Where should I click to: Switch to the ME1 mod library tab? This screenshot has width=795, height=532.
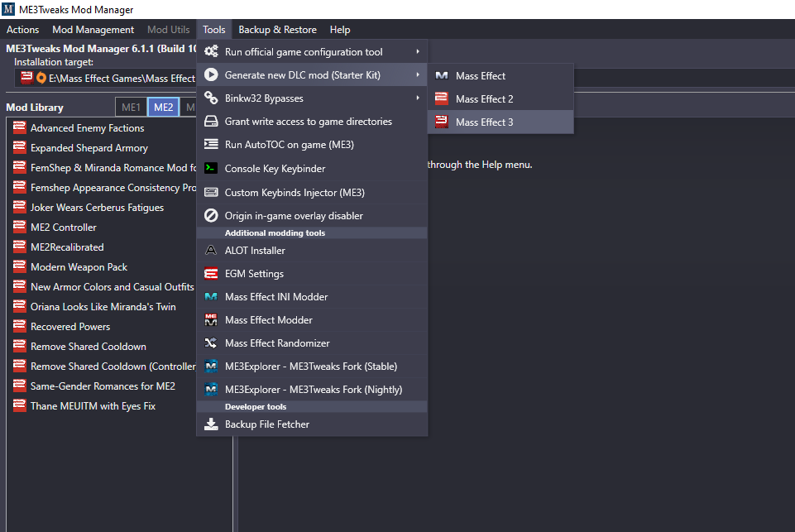pyautogui.click(x=131, y=107)
